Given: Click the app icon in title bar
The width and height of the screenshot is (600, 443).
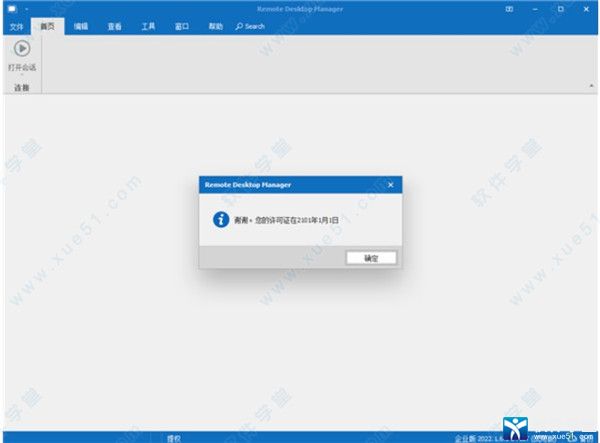Looking at the screenshot, I should [x=12, y=10].
